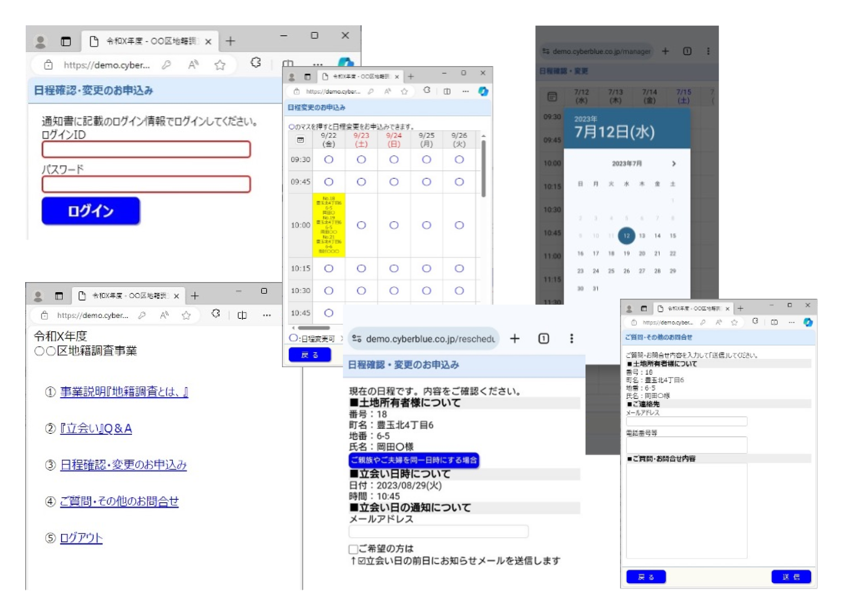Select 9/22 10:45 slot circle
The height and width of the screenshot is (616, 843).
pyautogui.click(x=329, y=313)
